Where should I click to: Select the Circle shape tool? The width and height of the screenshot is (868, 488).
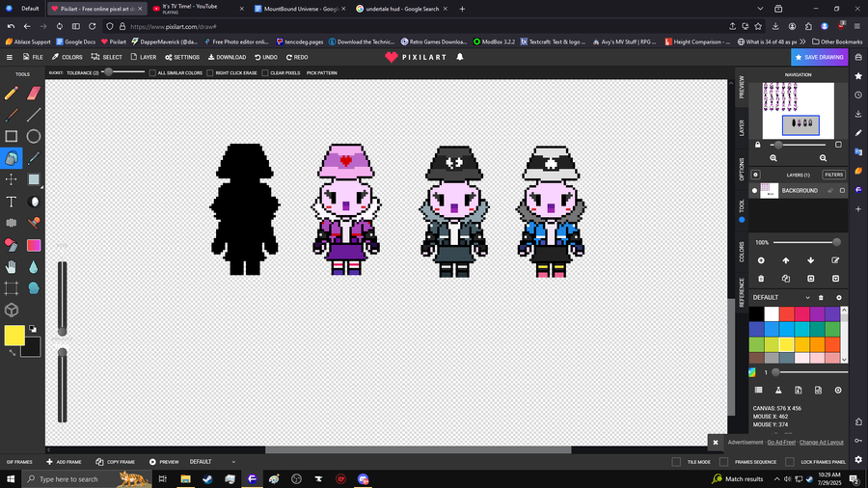click(34, 136)
